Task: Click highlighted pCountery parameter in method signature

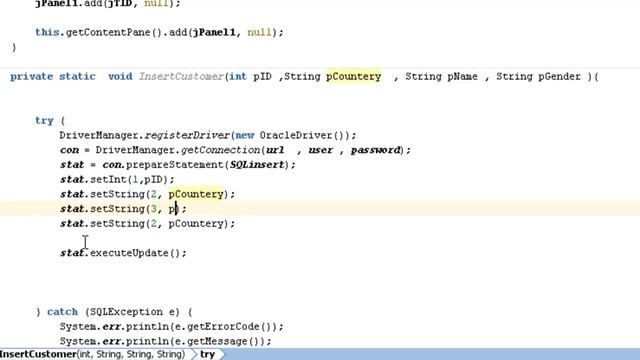Action: (x=353, y=77)
